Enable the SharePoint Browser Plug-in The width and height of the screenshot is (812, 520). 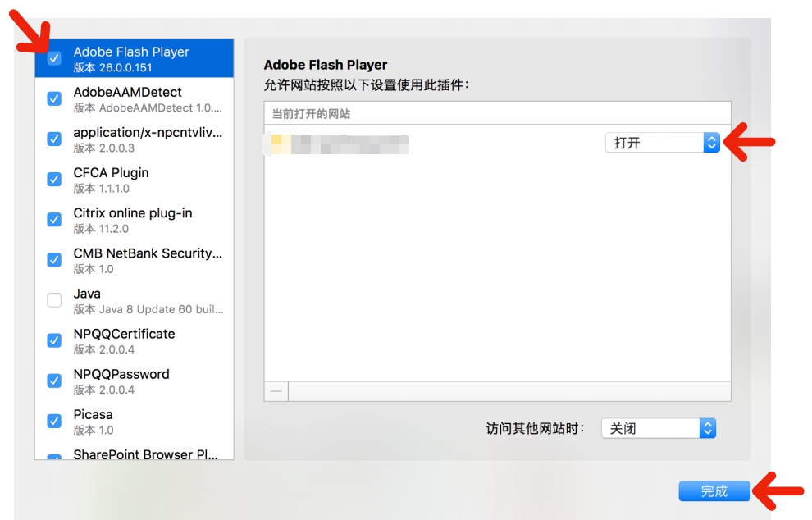[x=54, y=457]
